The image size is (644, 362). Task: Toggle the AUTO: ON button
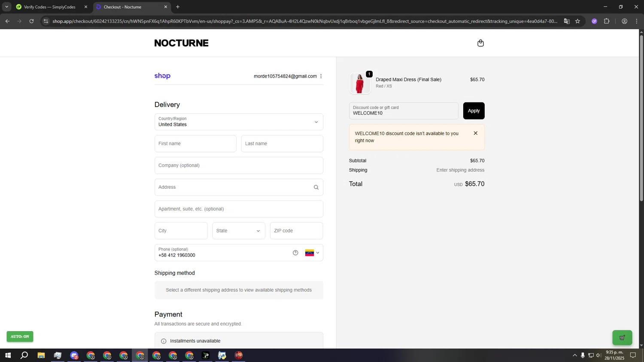20,337
